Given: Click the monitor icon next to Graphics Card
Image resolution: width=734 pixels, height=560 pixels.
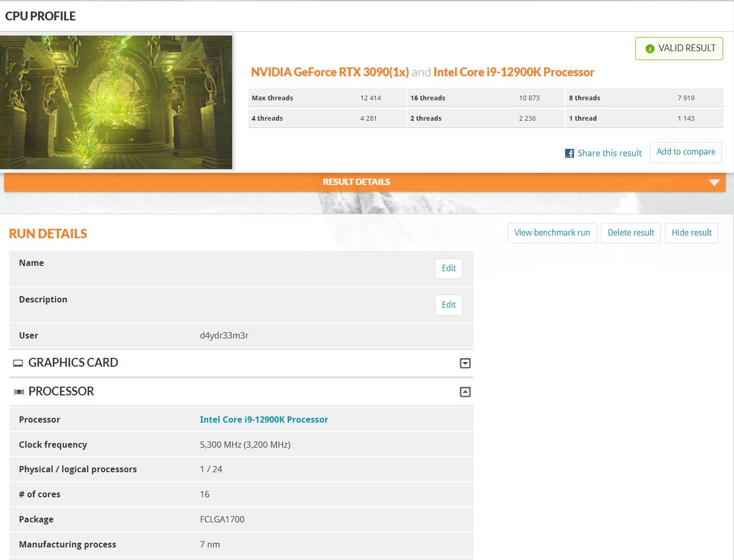Looking at the screenshot, I should 18,363.
